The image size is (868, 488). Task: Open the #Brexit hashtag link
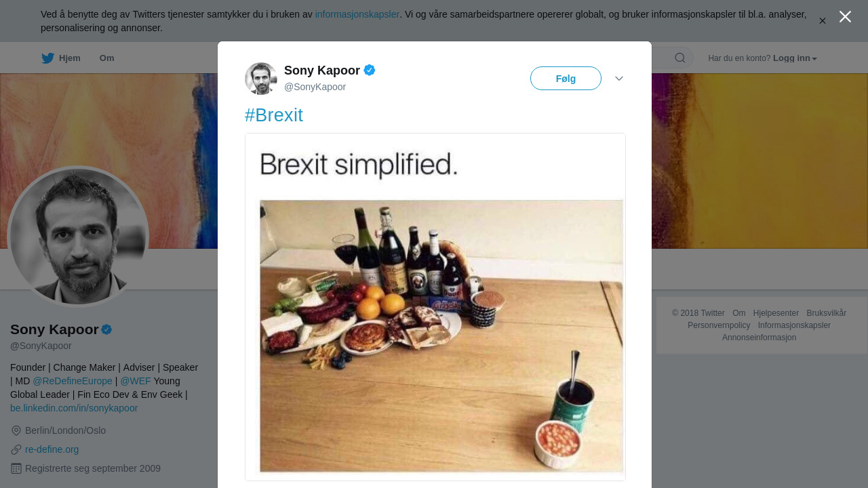(274, 115)
